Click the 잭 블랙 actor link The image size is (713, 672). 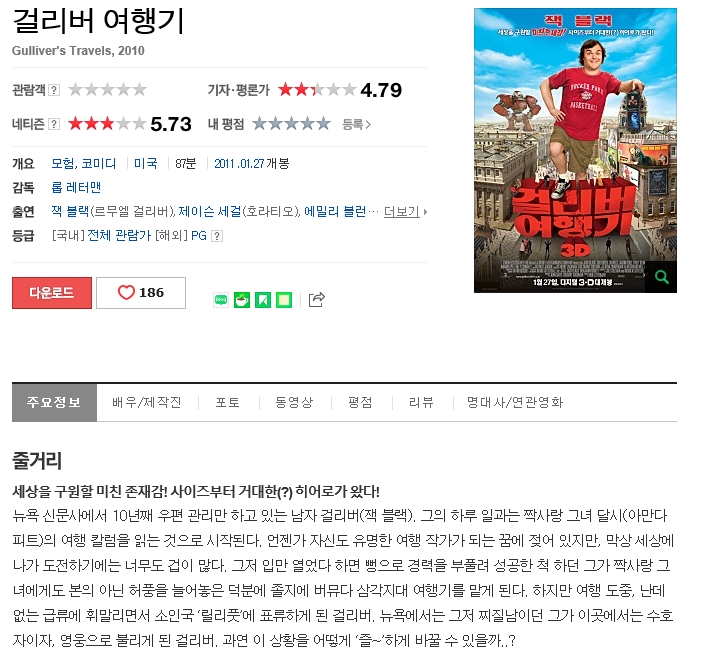click(70, 211)
